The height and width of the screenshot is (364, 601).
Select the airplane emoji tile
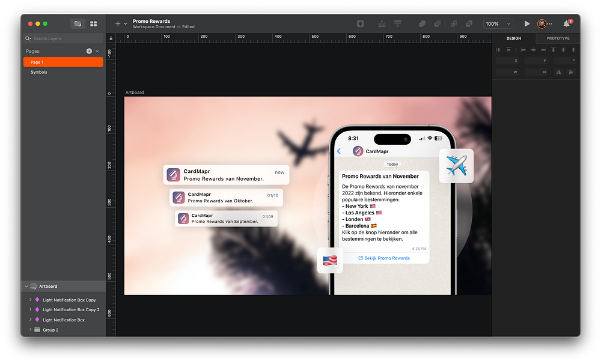(456, 166)
